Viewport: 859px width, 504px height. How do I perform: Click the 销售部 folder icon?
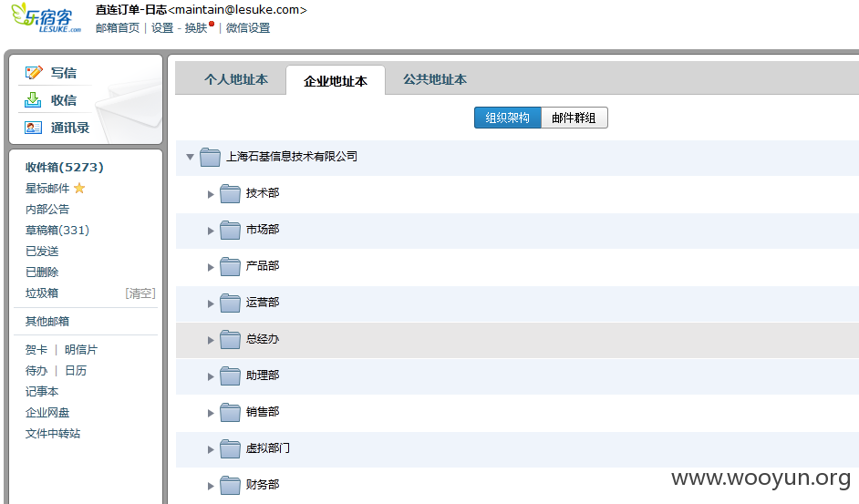coord(230,413)
